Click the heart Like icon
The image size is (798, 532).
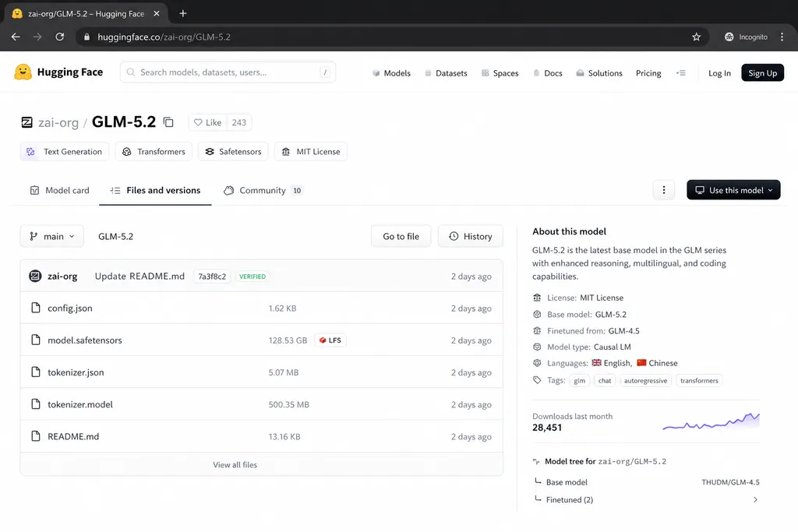point(198,122)
